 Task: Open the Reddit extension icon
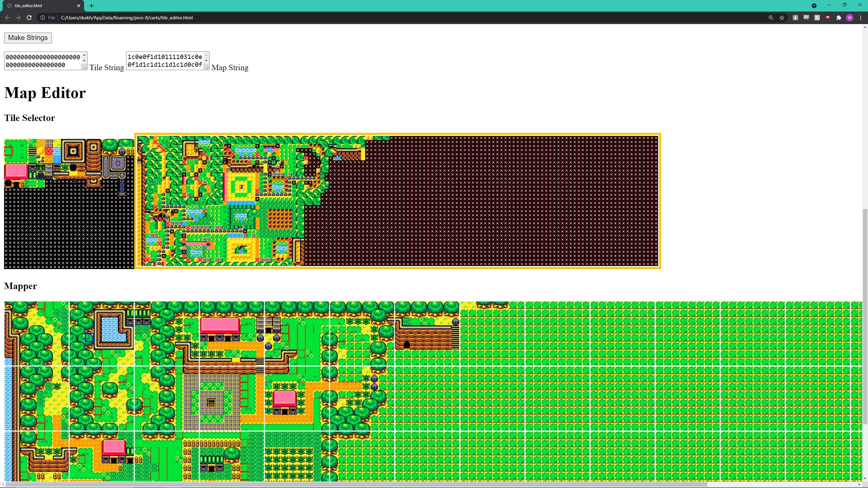pyautogui.click(x=795, y=18)
